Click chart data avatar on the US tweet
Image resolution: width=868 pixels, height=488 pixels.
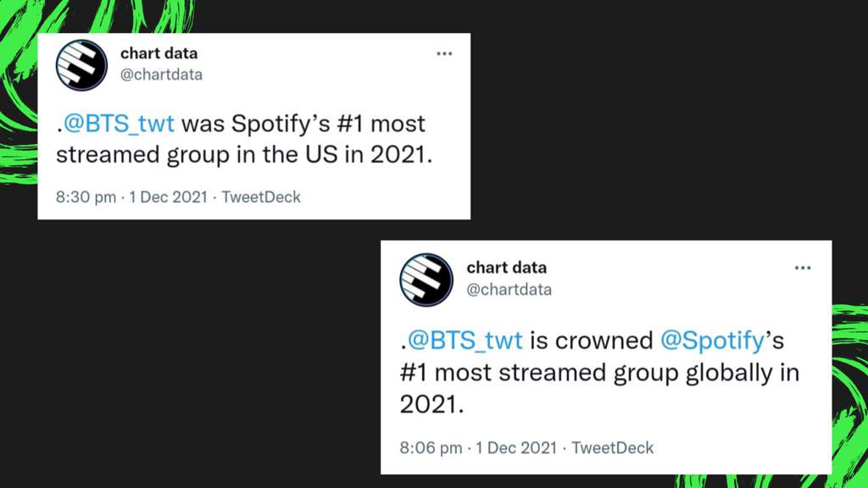pos(81,64)
